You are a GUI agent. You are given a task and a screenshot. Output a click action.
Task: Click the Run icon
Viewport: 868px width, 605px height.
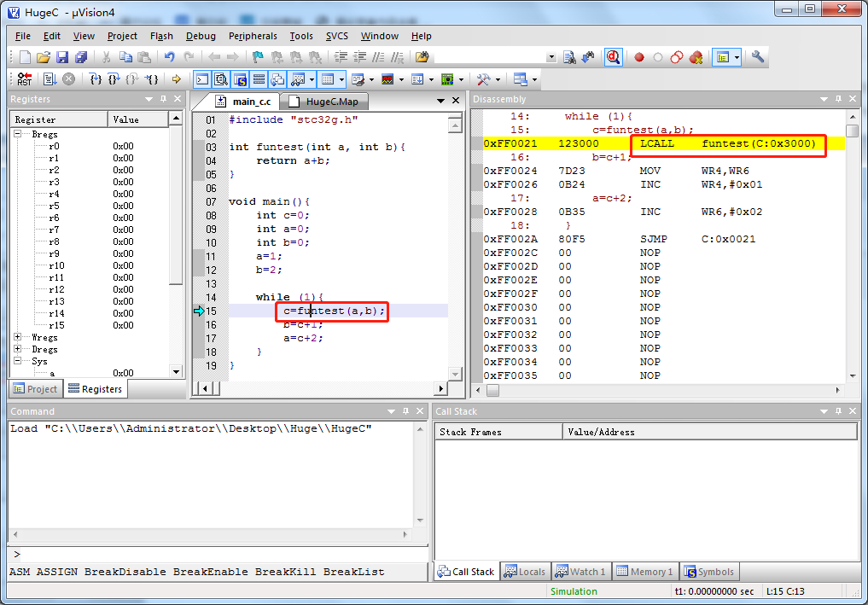click(x=50, y=79)
